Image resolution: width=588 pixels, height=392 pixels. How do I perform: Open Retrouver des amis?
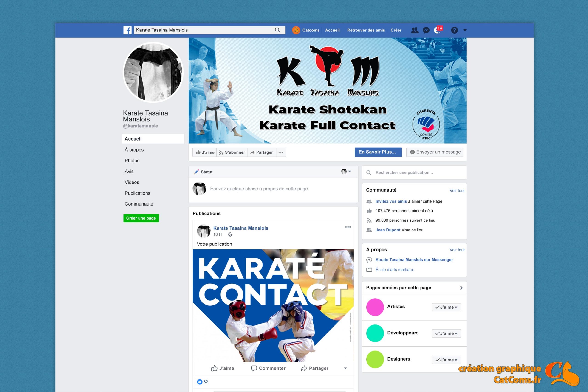coord(366,30)
